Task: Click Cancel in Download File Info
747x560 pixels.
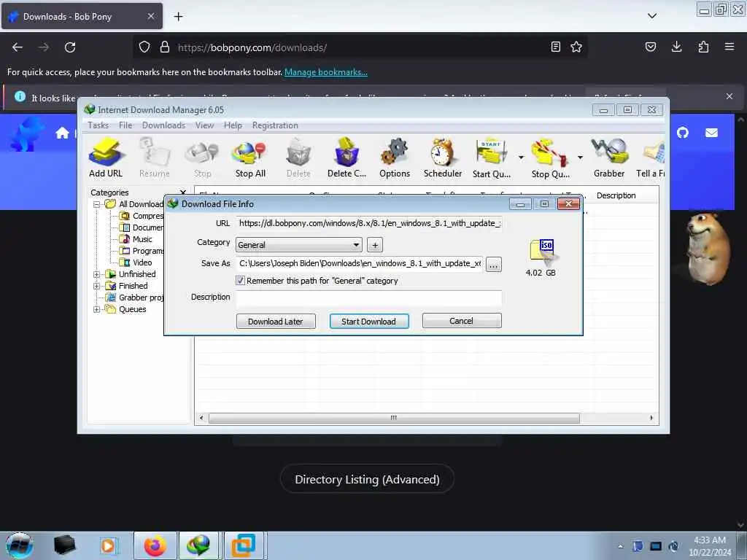Action: click(462, 321)
